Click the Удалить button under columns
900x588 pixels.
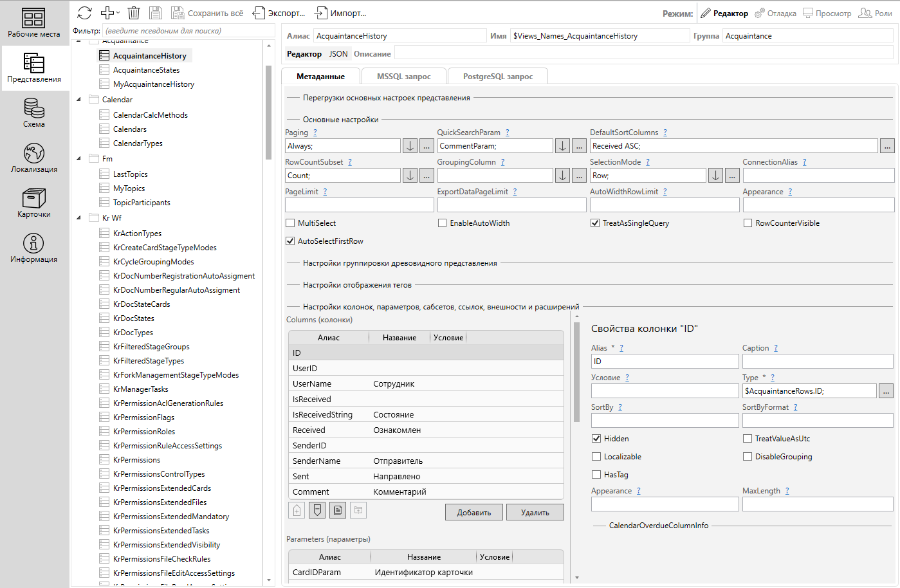pos(535,513)
